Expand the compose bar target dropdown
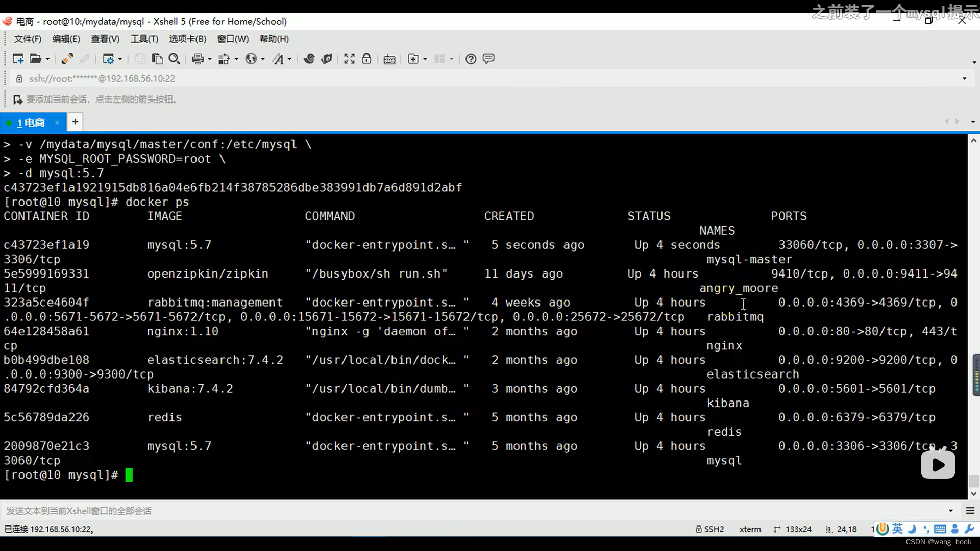This screenshot has width=980, height=551. click(x=951, y=511)
